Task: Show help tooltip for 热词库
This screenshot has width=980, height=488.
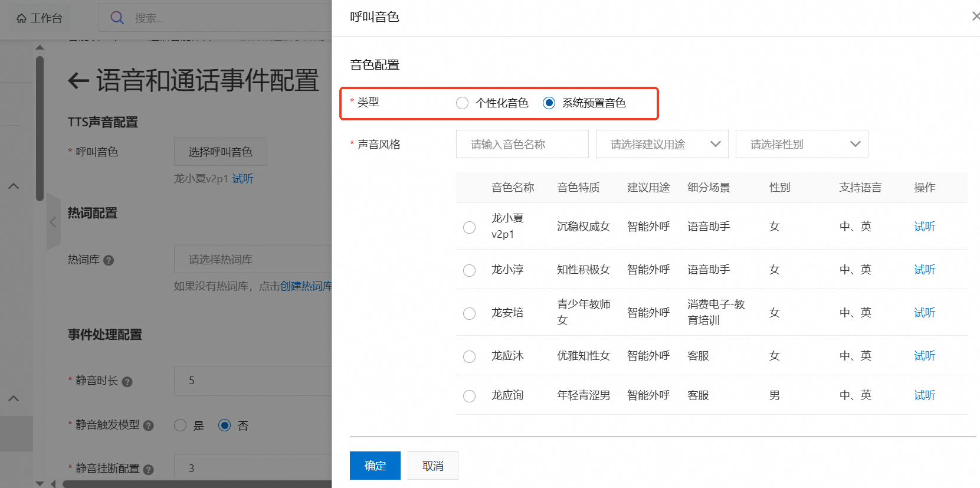Action: 109,260
